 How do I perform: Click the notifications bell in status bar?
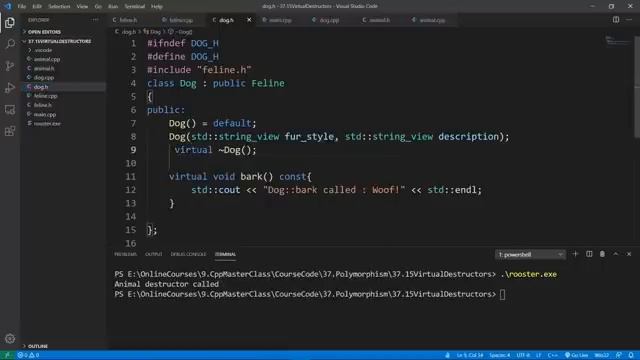(631, 355)
